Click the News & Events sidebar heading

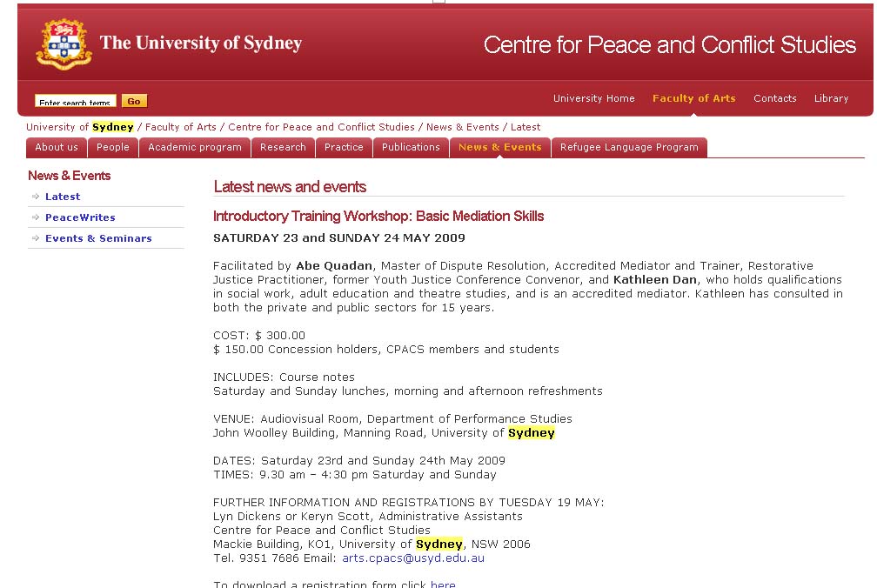click(70, 176)
